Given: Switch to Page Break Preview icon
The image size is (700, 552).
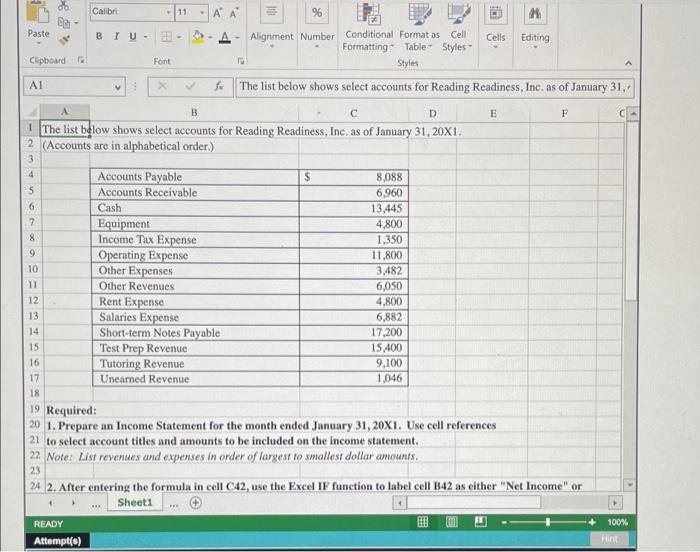Looking at the screenshot, I should coord(481,521).
